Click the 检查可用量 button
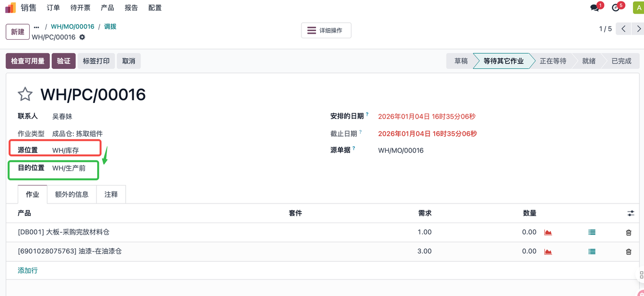The image size is (644, 296). pos(28,61)
